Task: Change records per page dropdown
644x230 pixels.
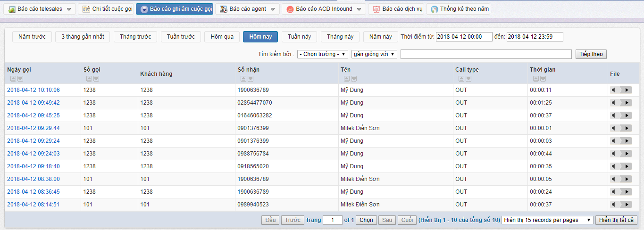Action: click(x=547, y=220)
